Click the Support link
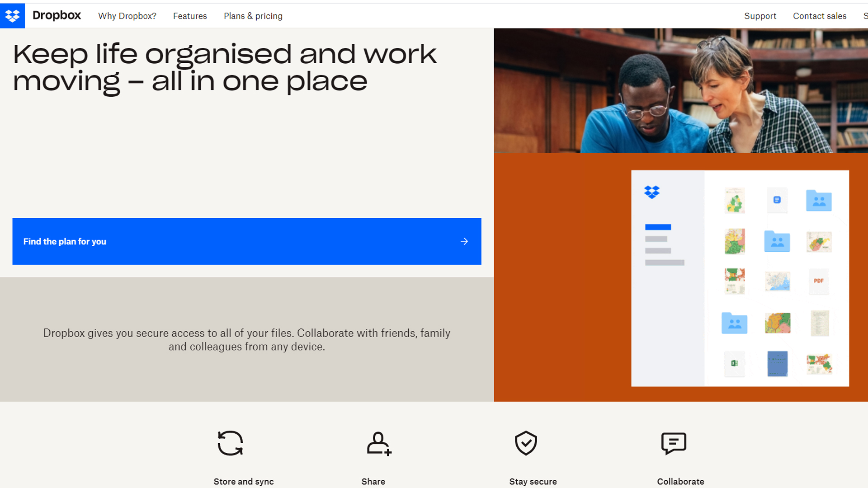This screenshot has height=488, width=868. pos(760,16)
